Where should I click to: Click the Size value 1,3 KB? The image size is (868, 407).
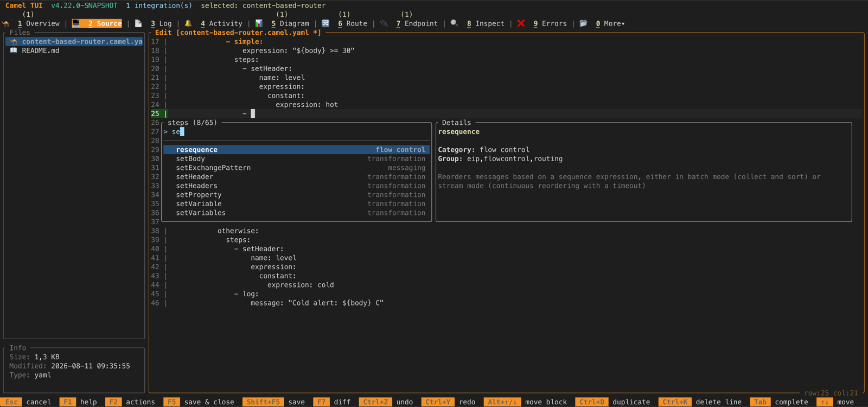click(x=47, y=357)
